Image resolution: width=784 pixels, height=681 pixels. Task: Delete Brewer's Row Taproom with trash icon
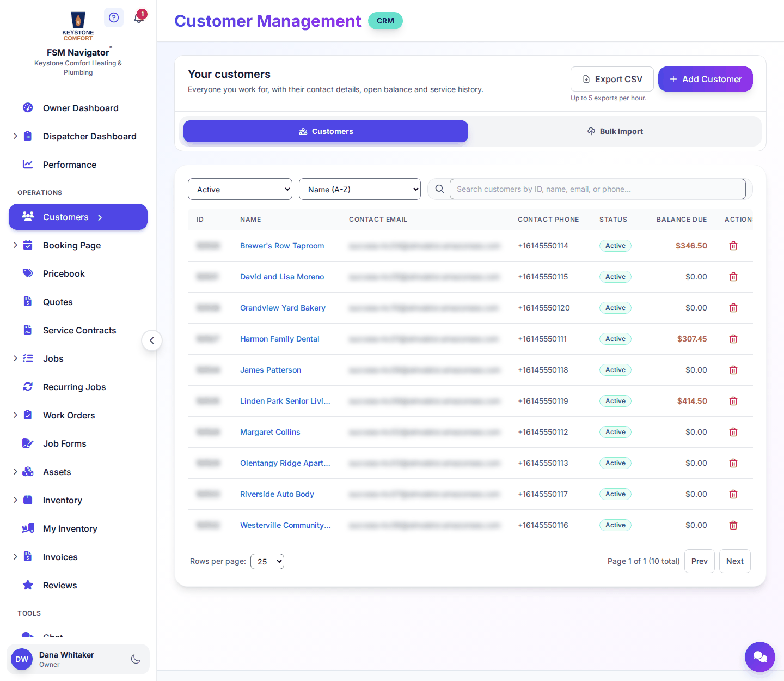733,246
